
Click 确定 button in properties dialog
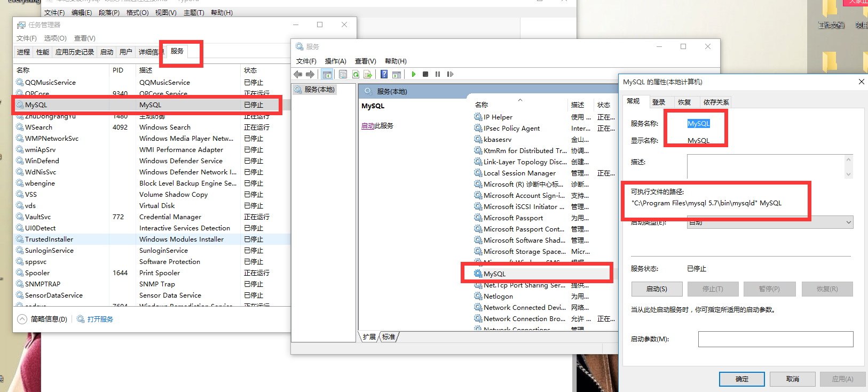tap(741, 379)
